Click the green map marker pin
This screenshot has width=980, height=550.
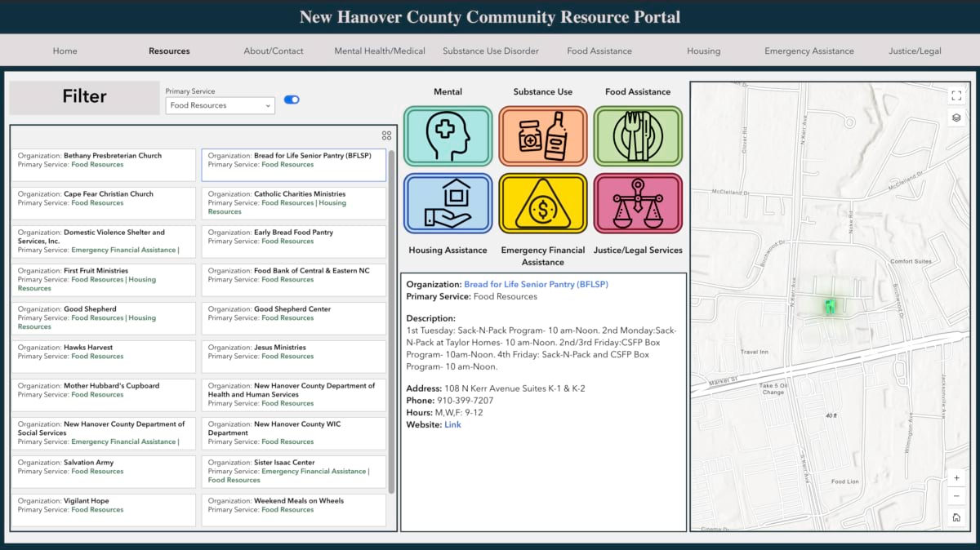(830, 307)
